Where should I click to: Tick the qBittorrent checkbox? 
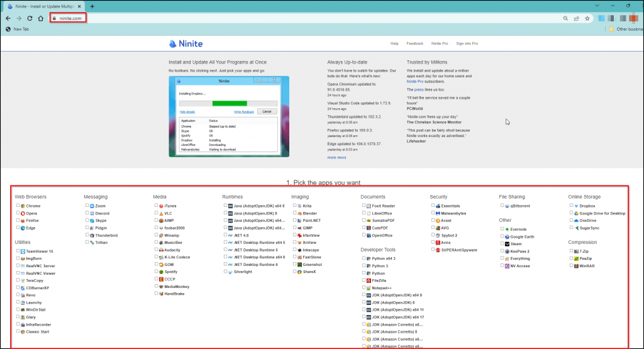tap(502, 205)
